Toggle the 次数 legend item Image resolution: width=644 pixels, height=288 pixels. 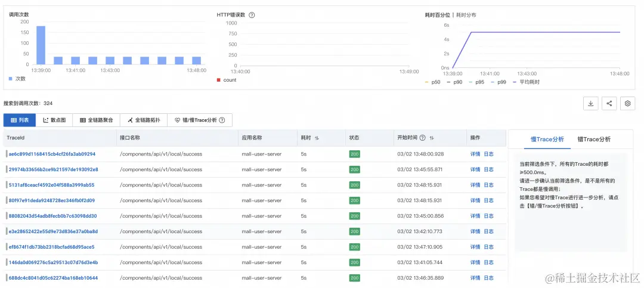coord(17,79)
